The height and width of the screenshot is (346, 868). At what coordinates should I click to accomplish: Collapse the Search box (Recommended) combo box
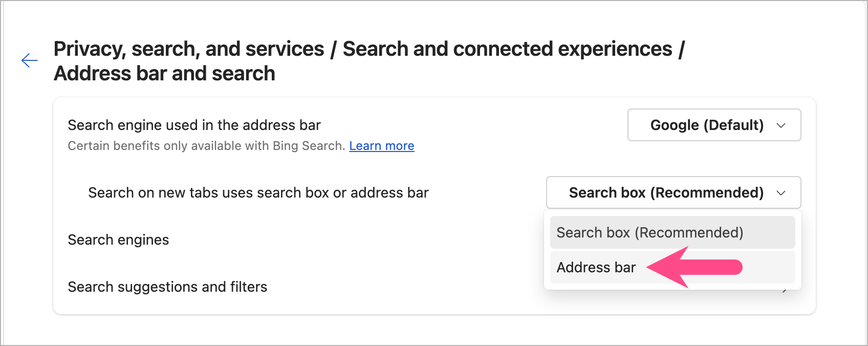pyautogui.click(x=672, y=192)
